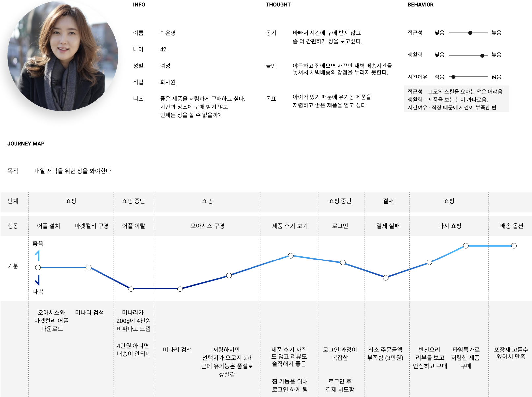Click the persona profile photo
This screenshot has width=532, height=397.
tap(63, 56)
